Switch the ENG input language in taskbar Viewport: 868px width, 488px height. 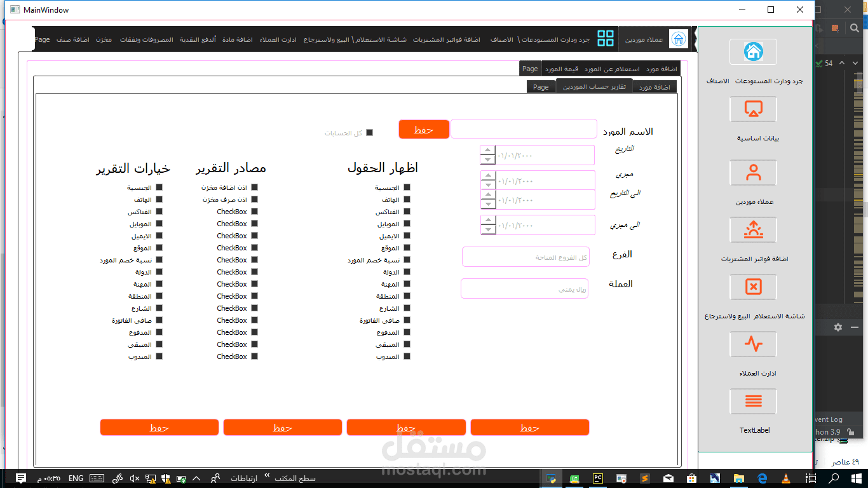point(76,478)
